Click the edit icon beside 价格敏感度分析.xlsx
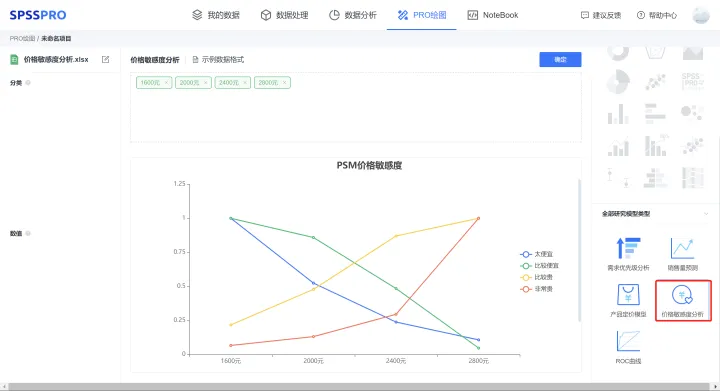The width and height of the screenshot is (720, 391). point(106,59)
